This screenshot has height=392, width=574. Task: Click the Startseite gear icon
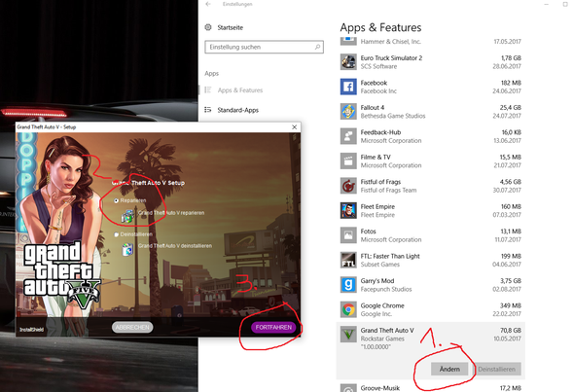(208, 27)
